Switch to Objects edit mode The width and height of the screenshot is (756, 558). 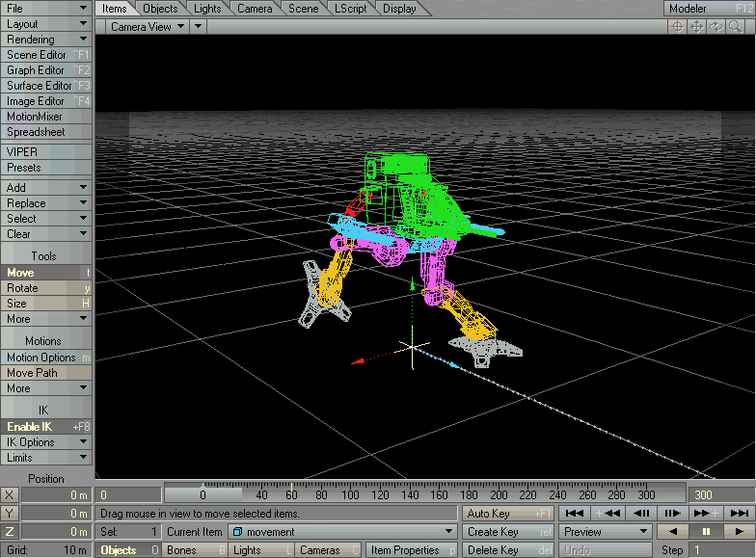pyautogui.click(x=129, y=549)
